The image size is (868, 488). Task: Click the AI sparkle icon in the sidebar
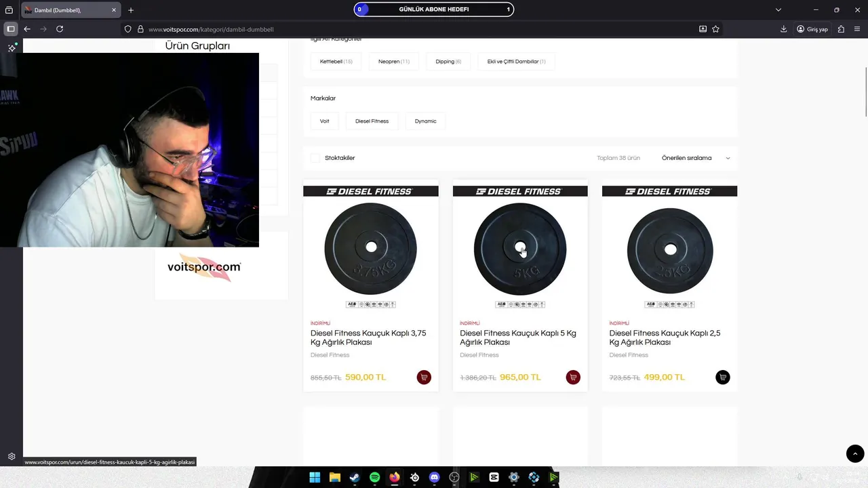coord(12,48)
